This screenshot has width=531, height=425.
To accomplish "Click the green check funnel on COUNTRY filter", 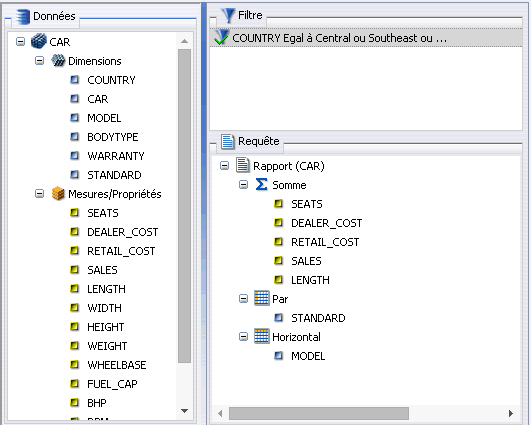I will [222, 37].
